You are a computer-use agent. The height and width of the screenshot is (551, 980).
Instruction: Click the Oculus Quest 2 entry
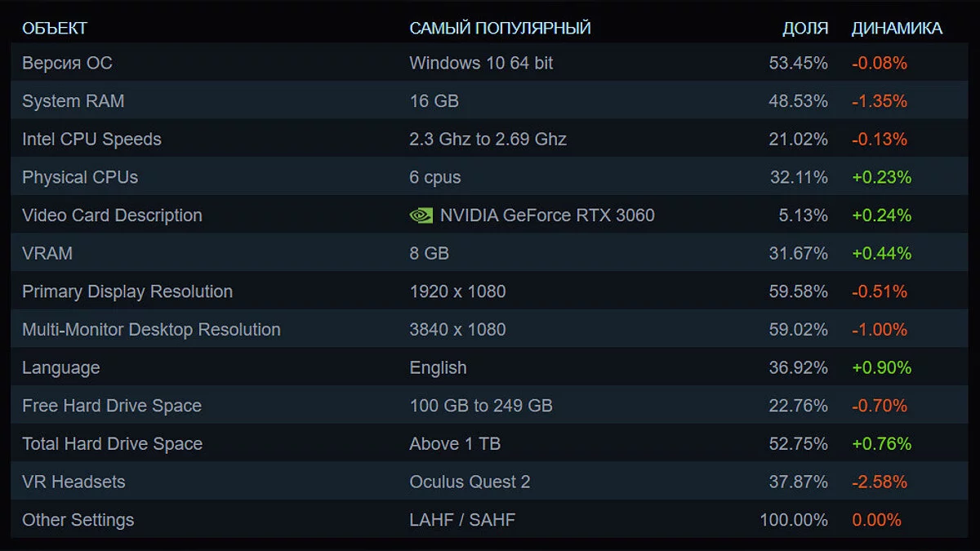pyautogui.click(x=470, y=482)
